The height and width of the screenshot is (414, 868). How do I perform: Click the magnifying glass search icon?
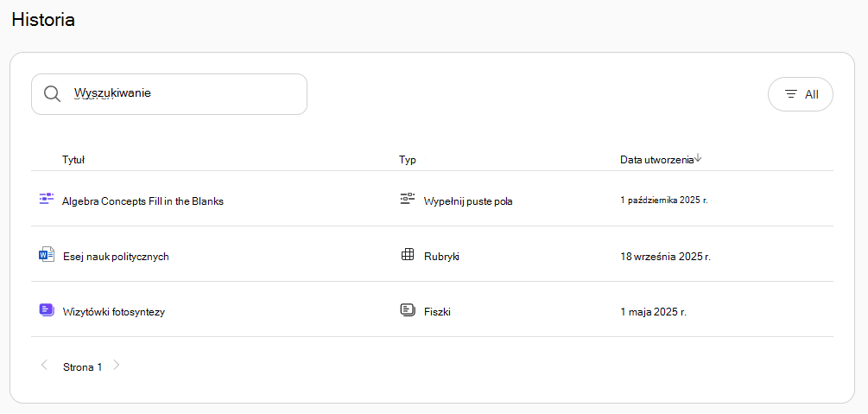coord(52,93)
